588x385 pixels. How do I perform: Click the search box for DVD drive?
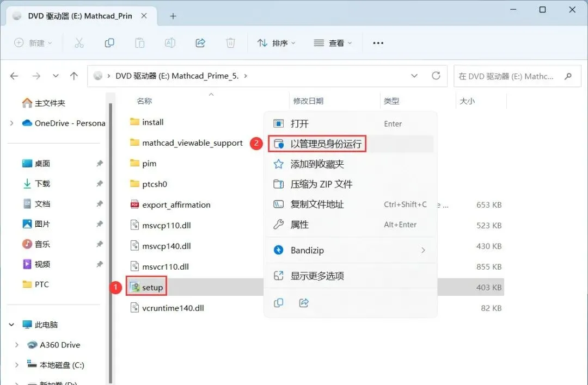517,76
